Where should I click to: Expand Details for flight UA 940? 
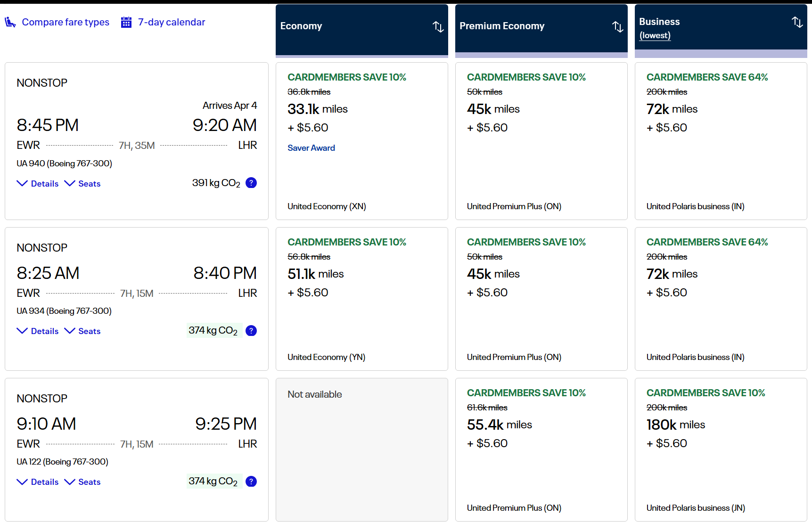pos(38,184)
